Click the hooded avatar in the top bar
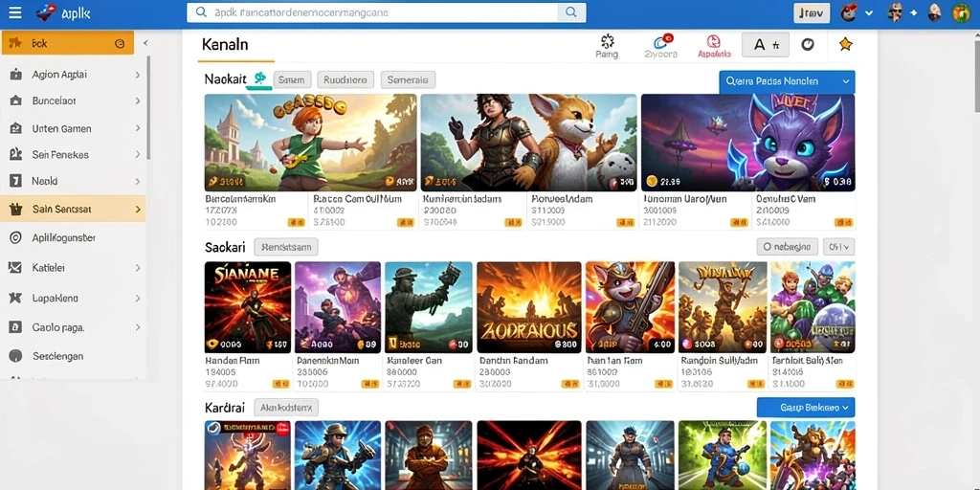Viewport: 980px width, 490px height. coord(934,12)
